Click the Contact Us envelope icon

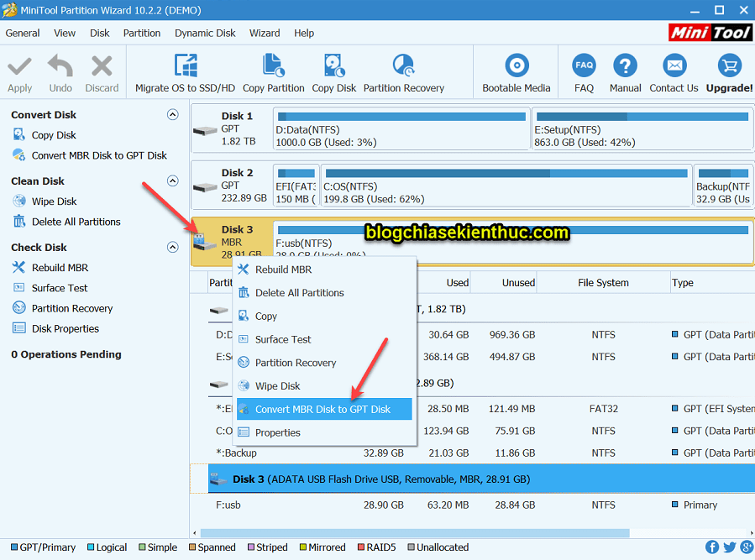pos(674,65)
